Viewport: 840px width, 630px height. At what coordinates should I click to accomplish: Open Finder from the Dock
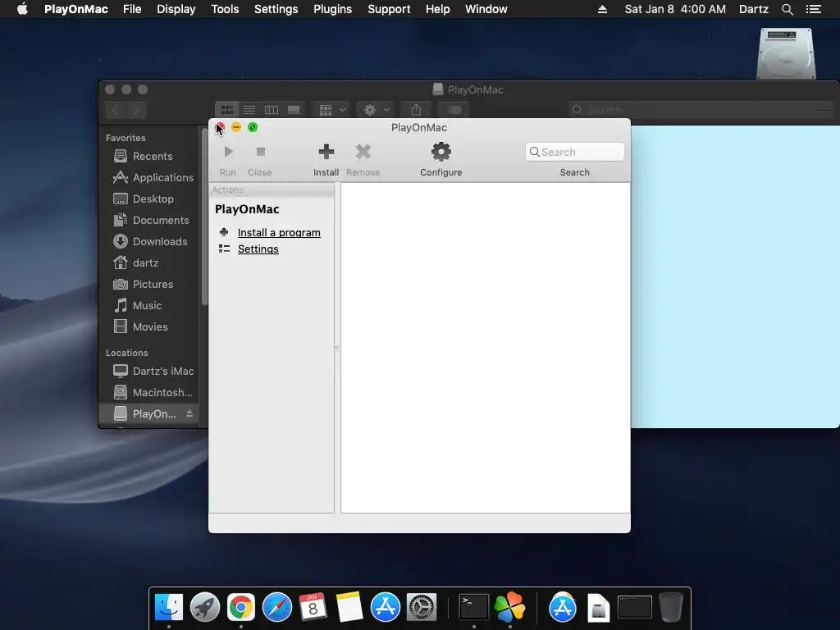point(169,608)
